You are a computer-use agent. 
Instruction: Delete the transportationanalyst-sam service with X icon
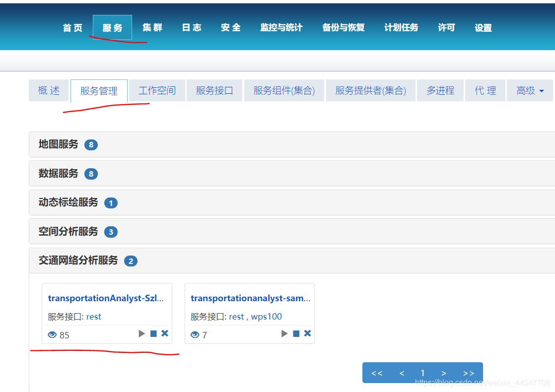coord(307,333)
